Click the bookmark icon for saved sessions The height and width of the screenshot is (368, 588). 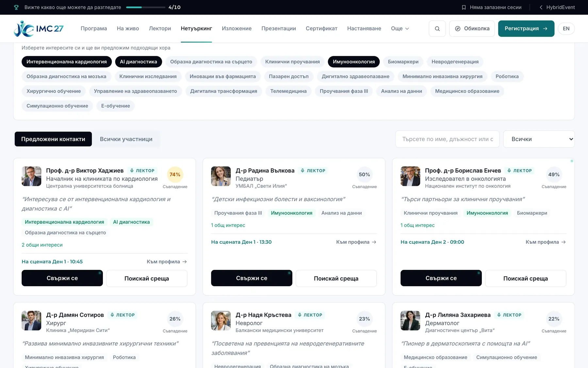point(464,7)
